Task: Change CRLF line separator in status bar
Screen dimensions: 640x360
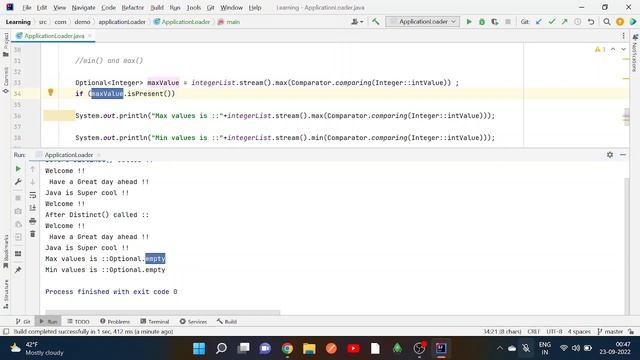Action: (533, 331)
